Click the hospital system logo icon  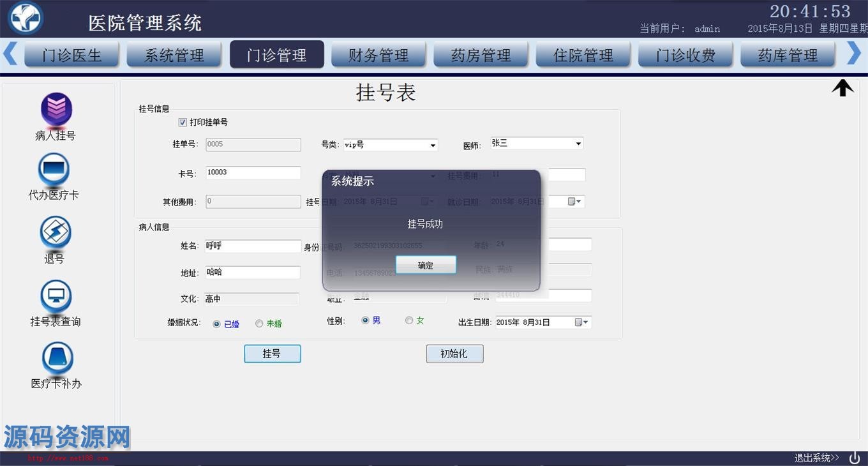pyautogui.click(x=26, y=18)
